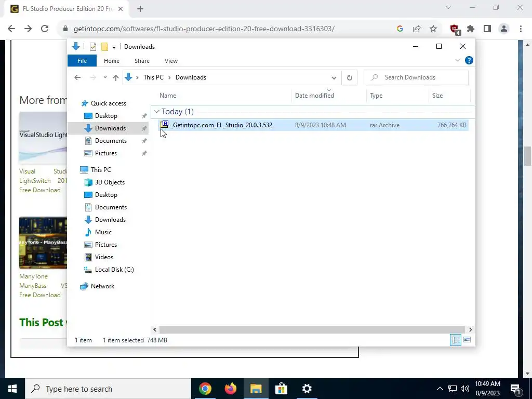Open the Share ribbon tab
The image size is (532, 399).
(x=142, y=61)
